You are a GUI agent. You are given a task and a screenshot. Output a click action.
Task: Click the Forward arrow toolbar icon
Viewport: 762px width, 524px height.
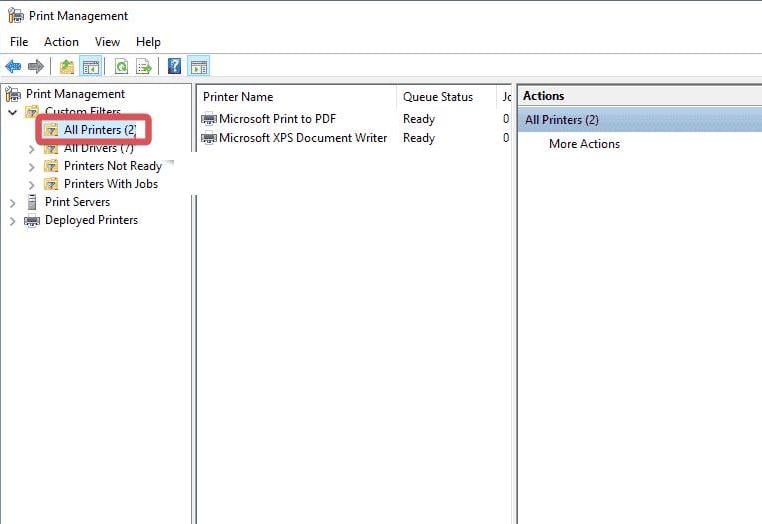35,66
